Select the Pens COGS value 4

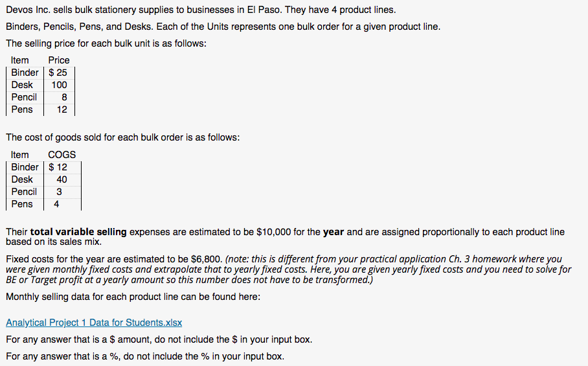[56, 204]
